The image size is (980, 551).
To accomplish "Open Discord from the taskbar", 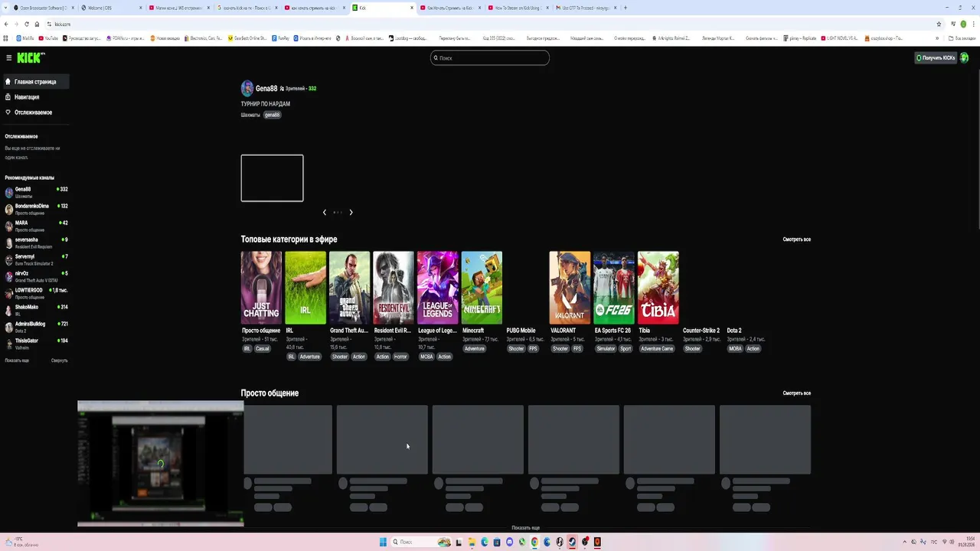I will 509,542.
